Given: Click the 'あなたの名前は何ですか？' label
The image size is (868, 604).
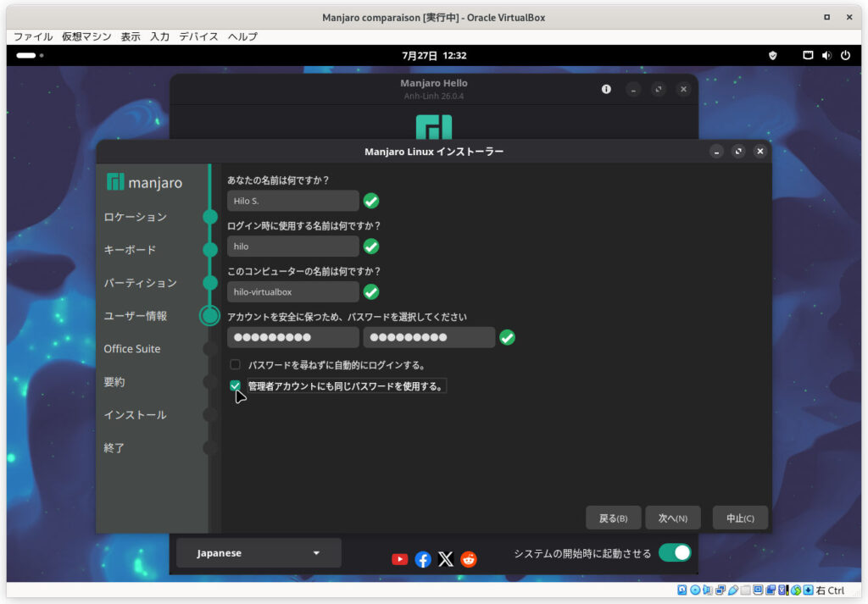Looking at the screenshot, I should (278, 180).
